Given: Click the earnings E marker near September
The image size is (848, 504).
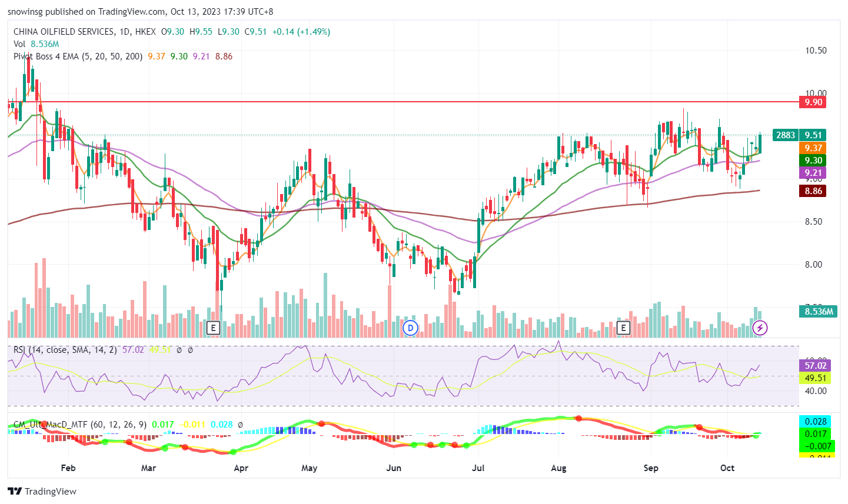Looking at the screenshot, I should tap(623, 328).
